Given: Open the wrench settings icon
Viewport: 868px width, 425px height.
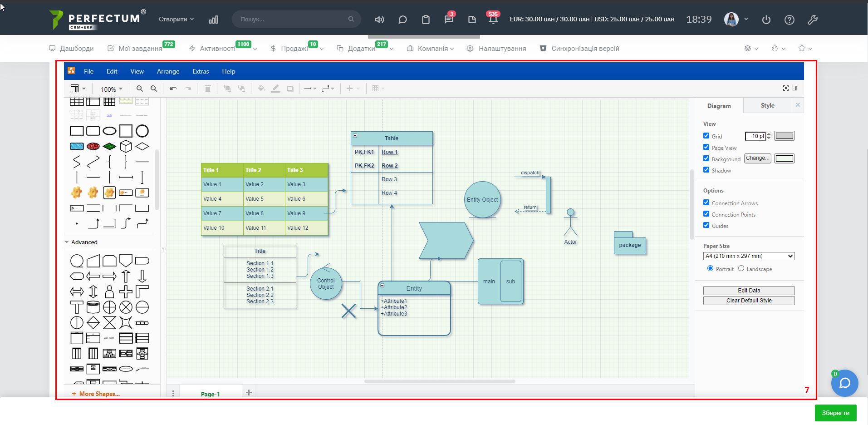Looking at the screenshot, I should [x=813, y=20].
